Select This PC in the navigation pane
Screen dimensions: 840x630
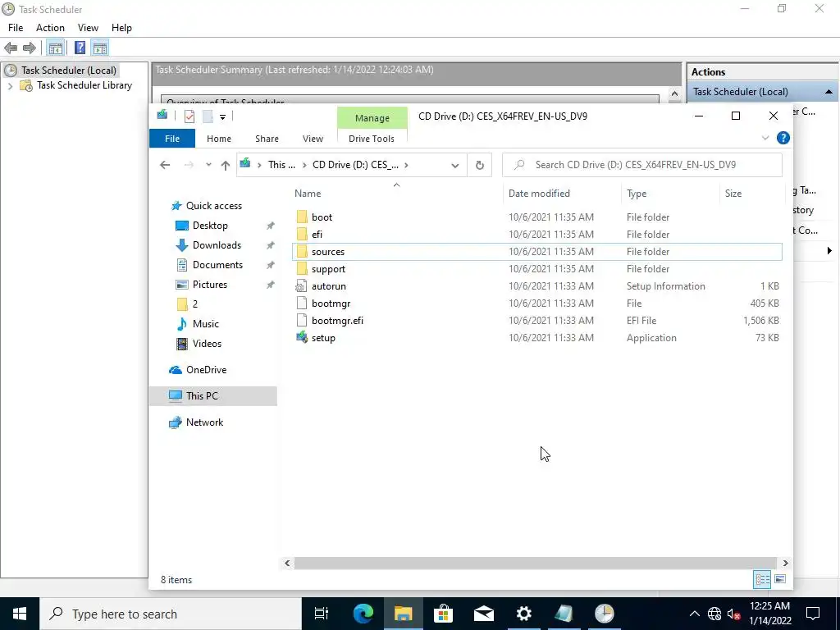[x=212, y=396]
